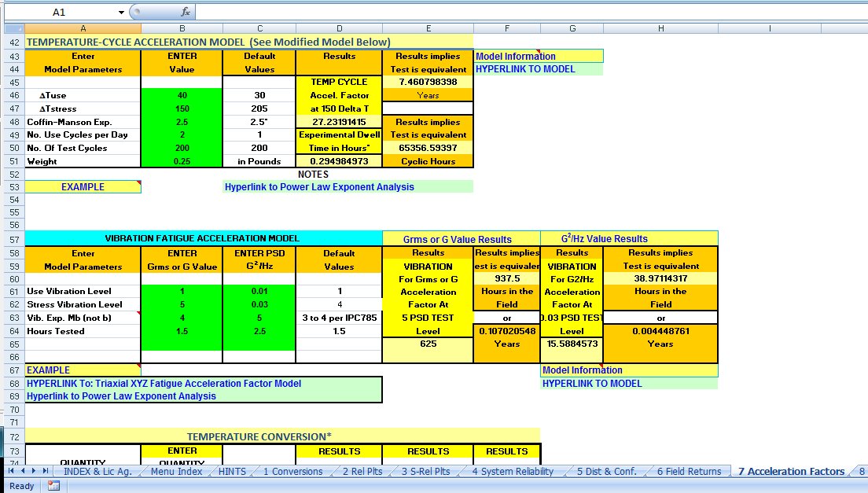Click the result cell 27.23191415
Screen dimensions: 868x493
[340, 122]
